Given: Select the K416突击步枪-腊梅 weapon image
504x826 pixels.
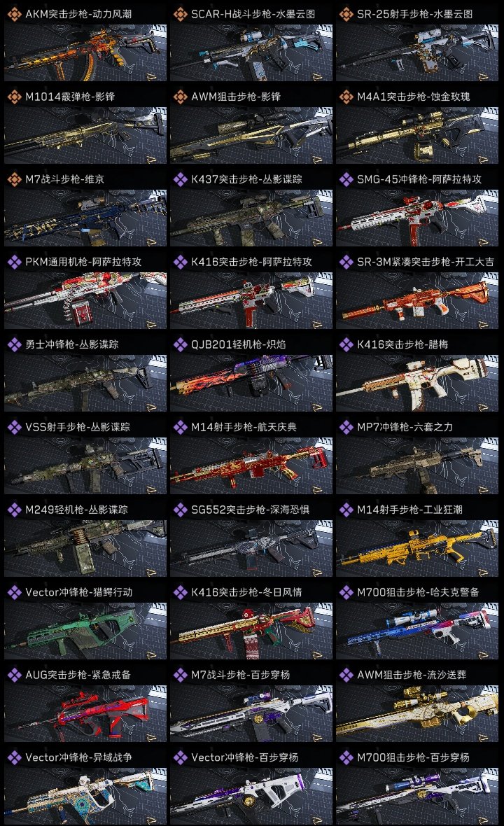Looking at the screenshot, I should 417,383.
